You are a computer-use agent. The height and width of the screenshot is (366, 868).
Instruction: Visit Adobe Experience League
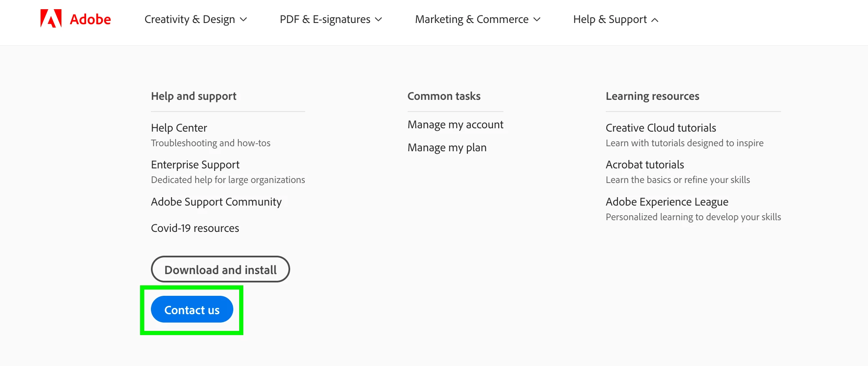point(667,202)
